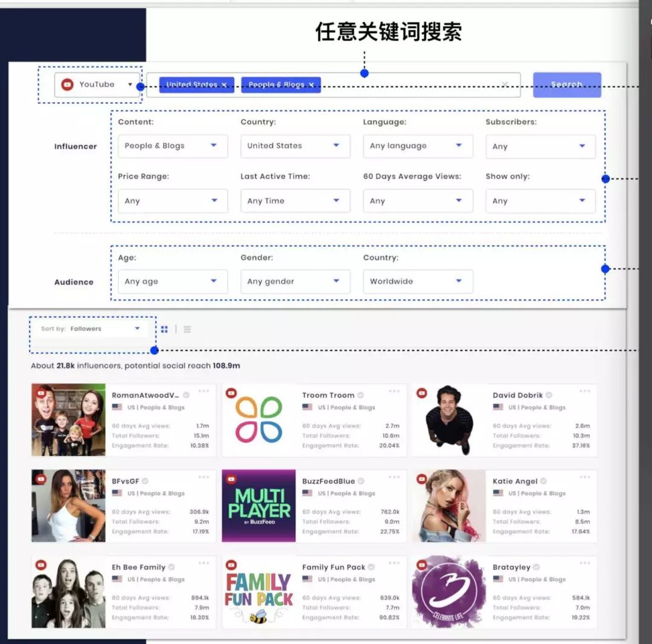
Task: Open the Any language dropdown
Action: point(418,146)
